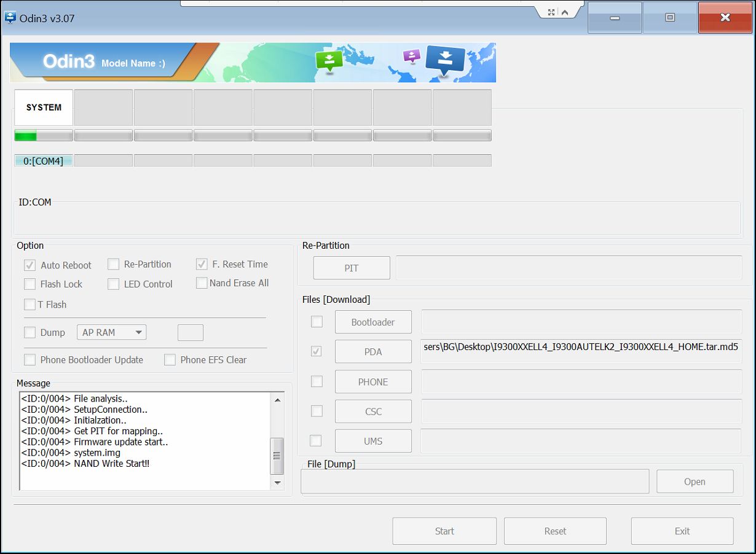The image size is (756, 554).
Task: Enable Phone Bootloader Update checkbox
Action: pyautogui.click(x=30, y=360)
